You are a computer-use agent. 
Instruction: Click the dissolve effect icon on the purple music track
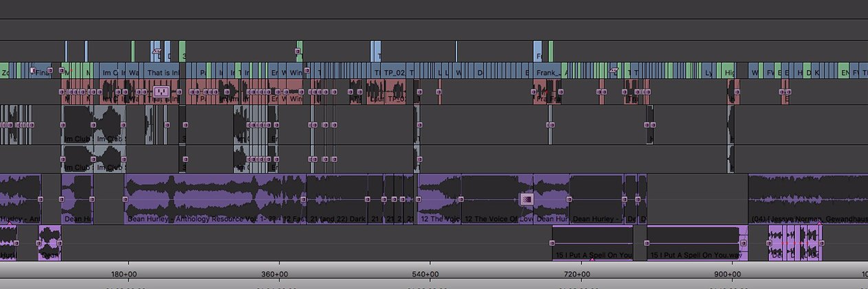(526, 199)
